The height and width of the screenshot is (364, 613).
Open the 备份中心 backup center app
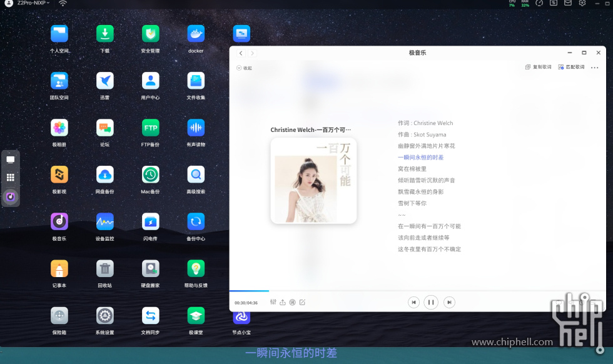click(x=196, y=221)
